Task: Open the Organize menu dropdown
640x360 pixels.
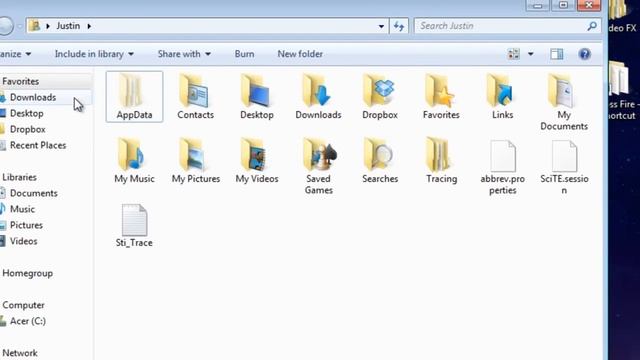Action: point(16,54)
